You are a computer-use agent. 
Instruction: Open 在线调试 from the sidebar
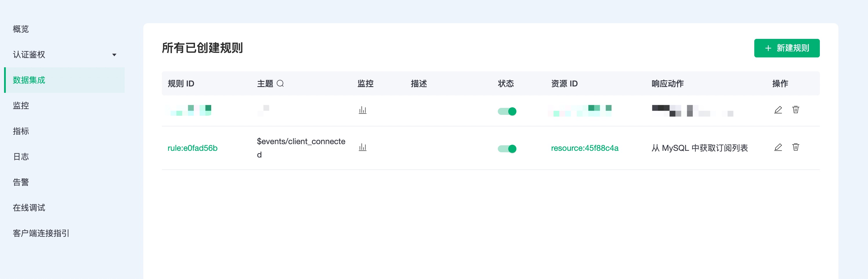tap(29, 208)
